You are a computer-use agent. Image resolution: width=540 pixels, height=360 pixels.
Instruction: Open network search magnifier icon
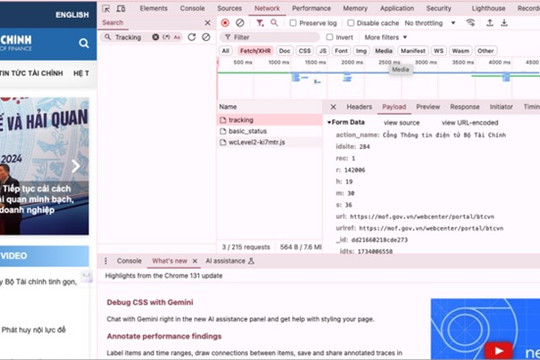point(274,23)
